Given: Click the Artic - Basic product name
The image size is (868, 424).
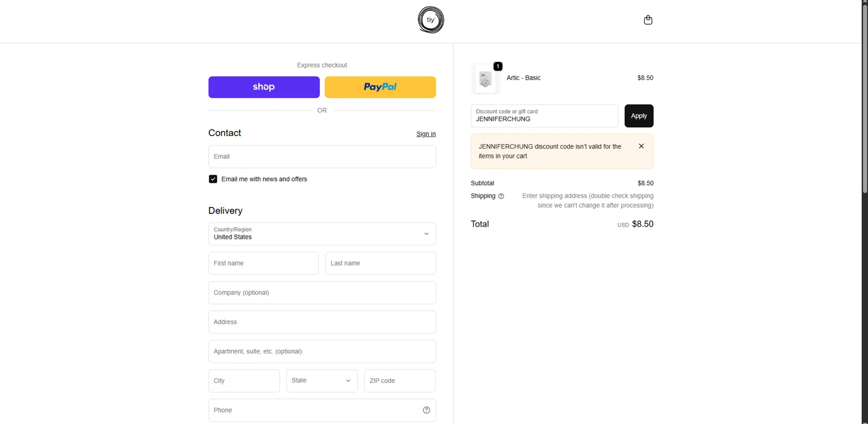Looking at the screenshot, I should [523, 78].
